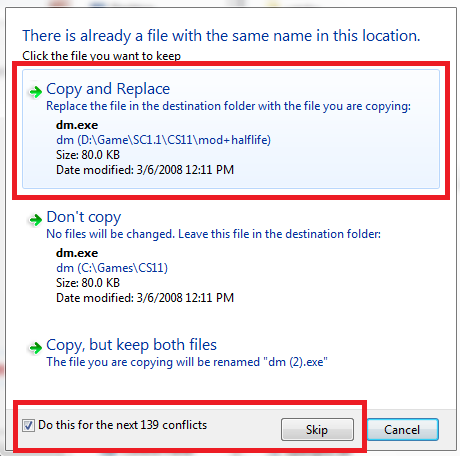Image resolution: width=460 pixels, height=456 pixels.
Task: Click the 'No files will be changed' description
Action: [213, 234]
